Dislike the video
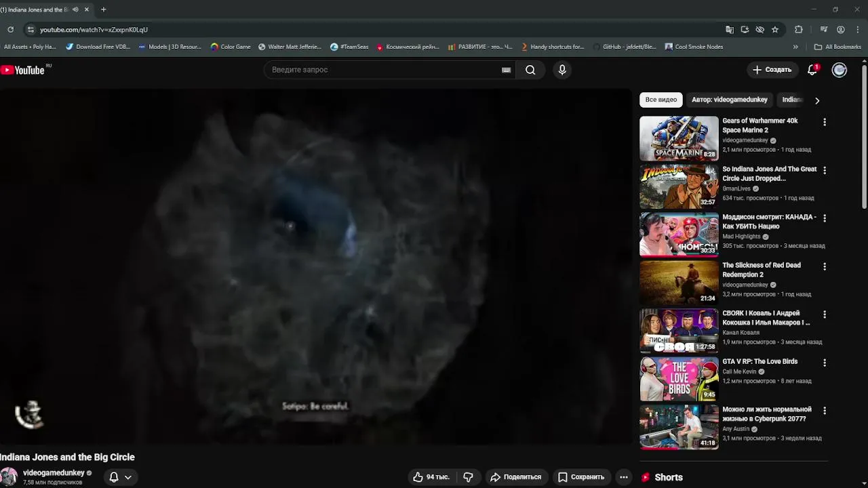The height and width of the screenshot is (488, 868). pyautogui.click(x=468, y=477)
